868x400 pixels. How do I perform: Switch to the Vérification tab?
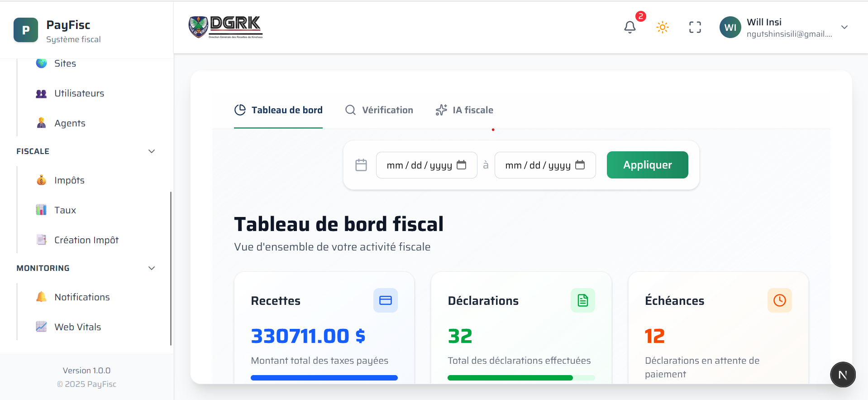click(379, 110)
